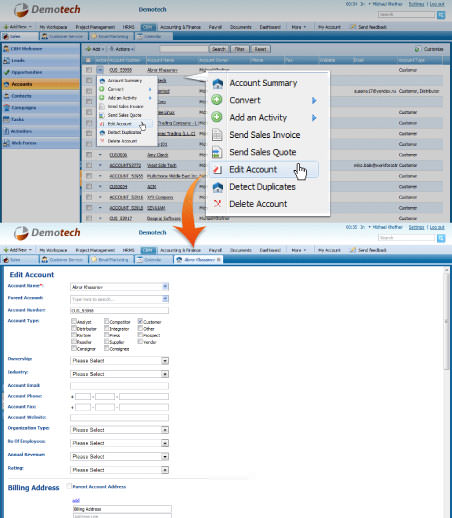This screenshot has height=518, width=452.
Task: Click Send Feedback pencil icon in accounts list screen
Action: point(353,27)
